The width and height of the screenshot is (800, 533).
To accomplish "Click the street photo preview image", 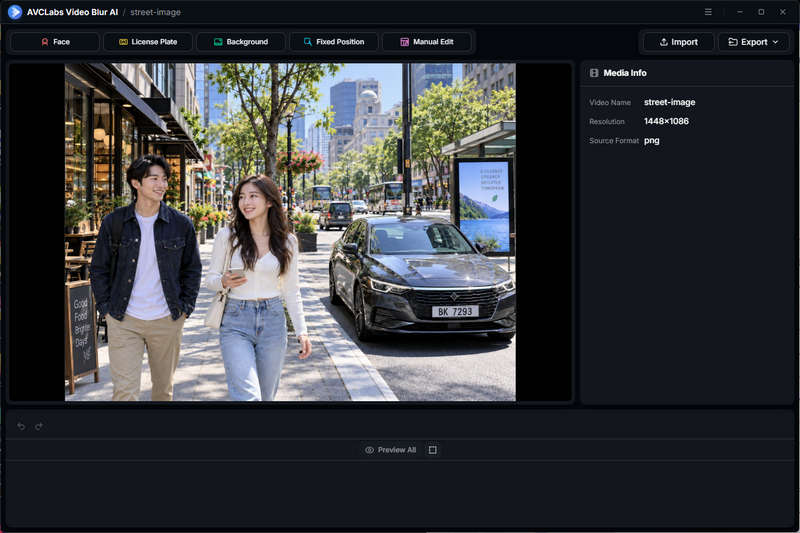I will pos(290,232).
